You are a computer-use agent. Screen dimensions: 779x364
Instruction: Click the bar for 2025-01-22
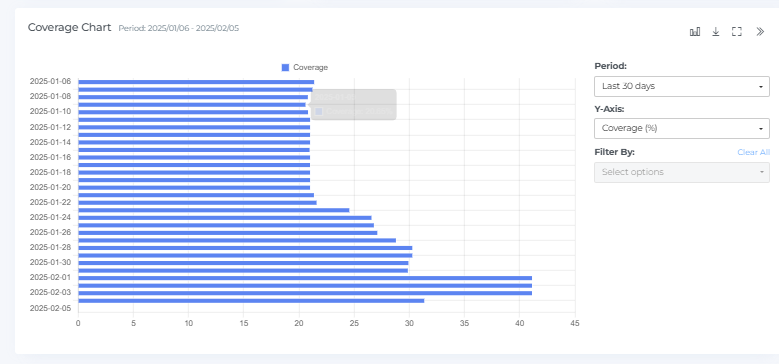point(198,203)
